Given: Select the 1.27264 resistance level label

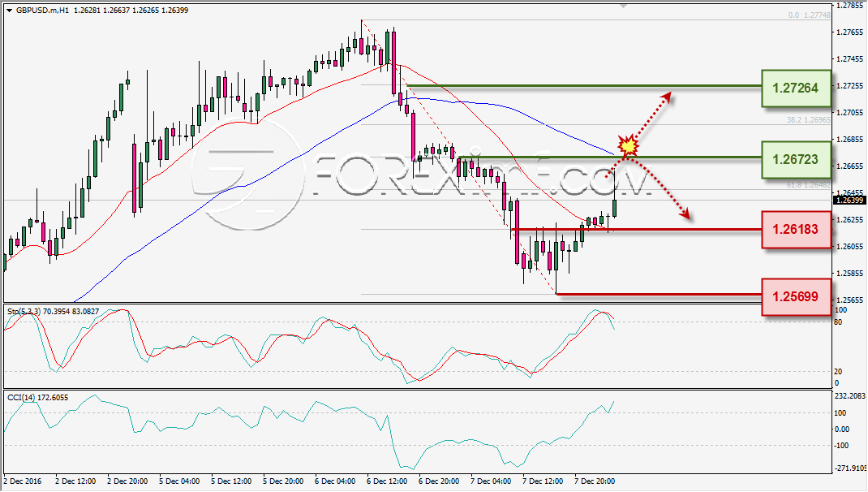Looking at the screenshot, I should pyautogui.click(x=796, y=88).
